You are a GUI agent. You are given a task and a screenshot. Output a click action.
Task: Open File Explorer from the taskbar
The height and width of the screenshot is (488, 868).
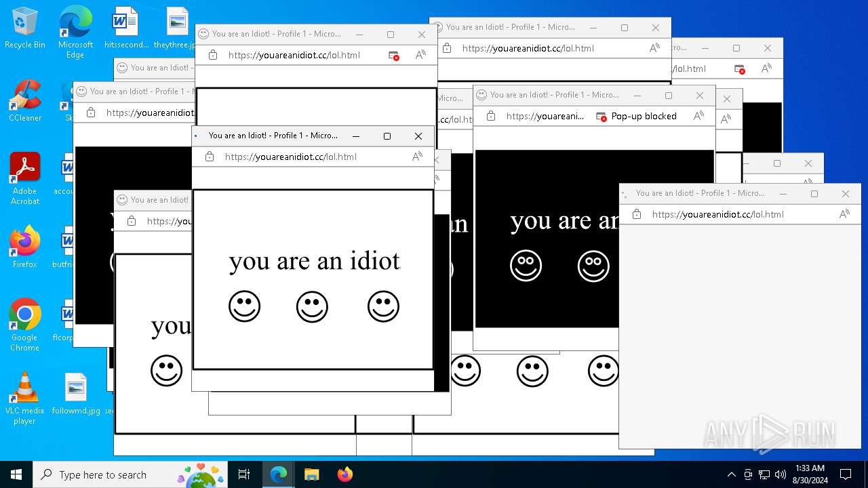coord(311,474)
